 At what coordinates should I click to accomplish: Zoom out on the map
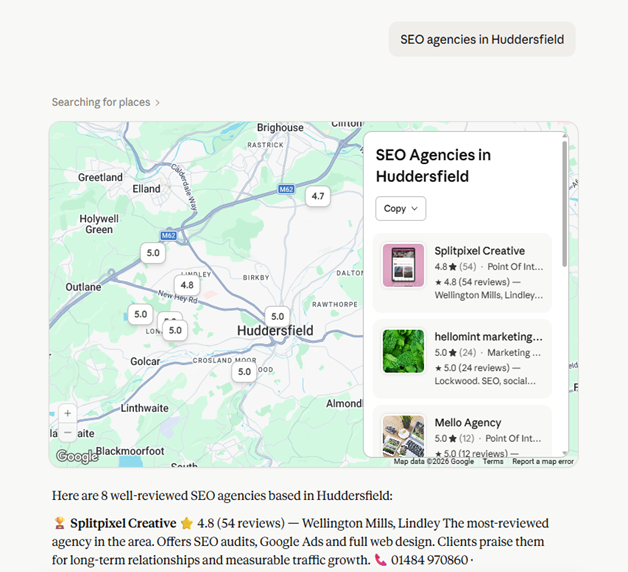[x=67, y=433]
